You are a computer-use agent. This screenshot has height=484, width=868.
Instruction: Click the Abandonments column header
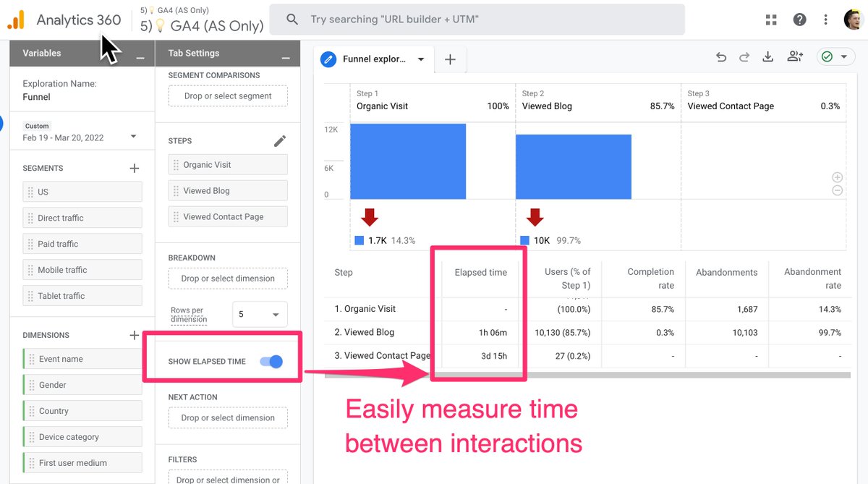[x=726, y=273]
